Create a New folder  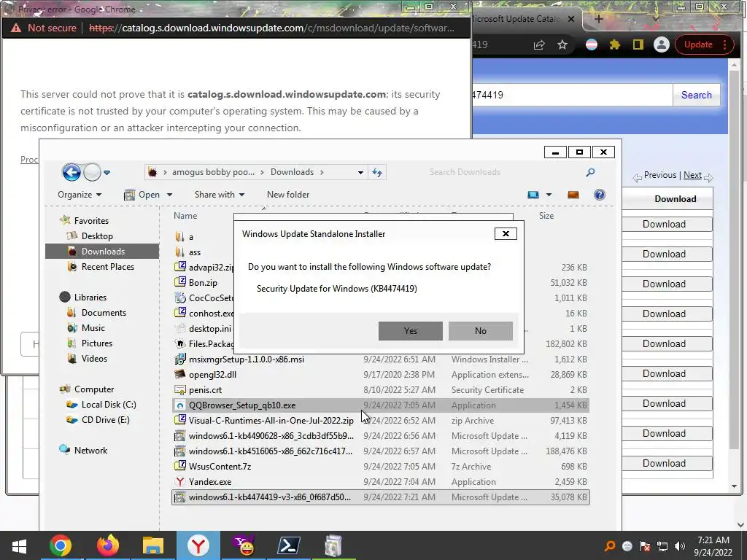click(x=288, y=195)
